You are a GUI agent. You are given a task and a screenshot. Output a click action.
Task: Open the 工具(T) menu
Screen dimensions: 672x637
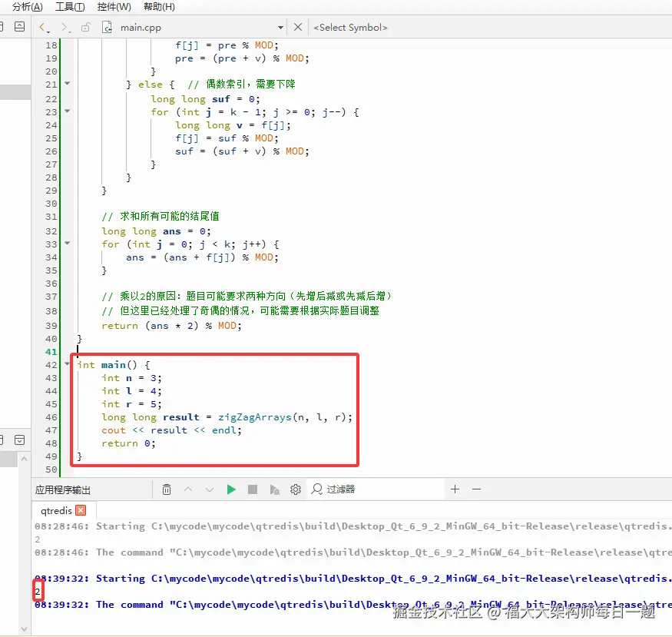point(71,7)
